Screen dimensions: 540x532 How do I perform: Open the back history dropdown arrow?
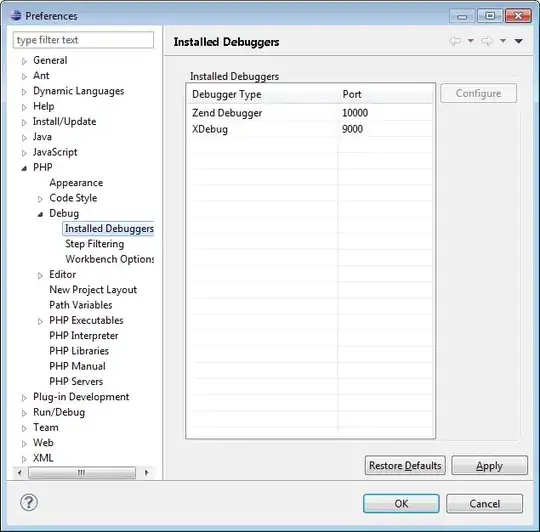[470, 41]
